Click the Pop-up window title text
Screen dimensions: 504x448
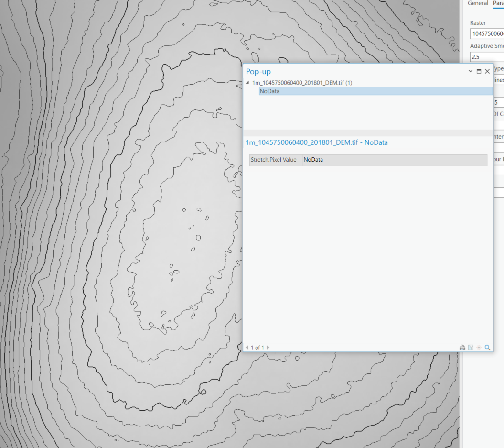(x=258, y=71)
